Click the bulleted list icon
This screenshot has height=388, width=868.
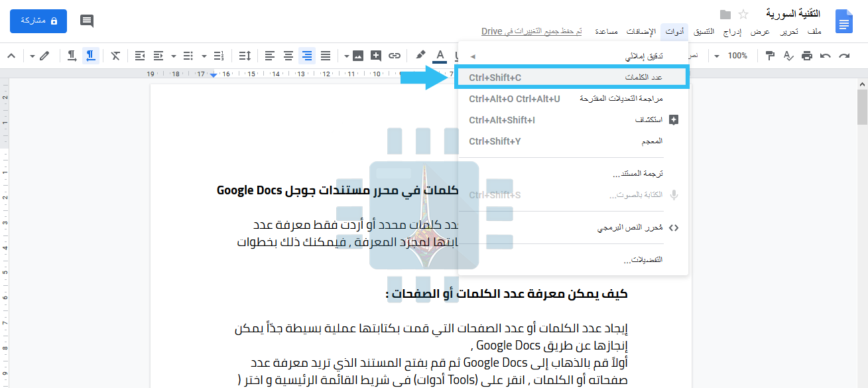(x=189, y=56)
